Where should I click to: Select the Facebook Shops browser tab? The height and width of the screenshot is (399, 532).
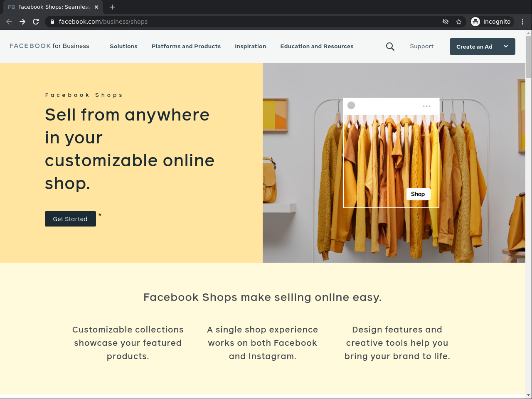[x=53, y=7]
